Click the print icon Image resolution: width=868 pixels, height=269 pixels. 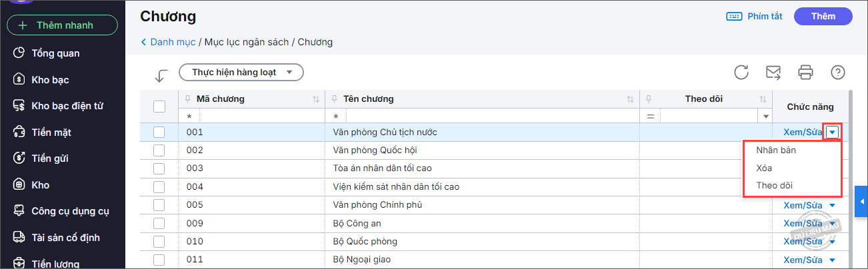806,72
